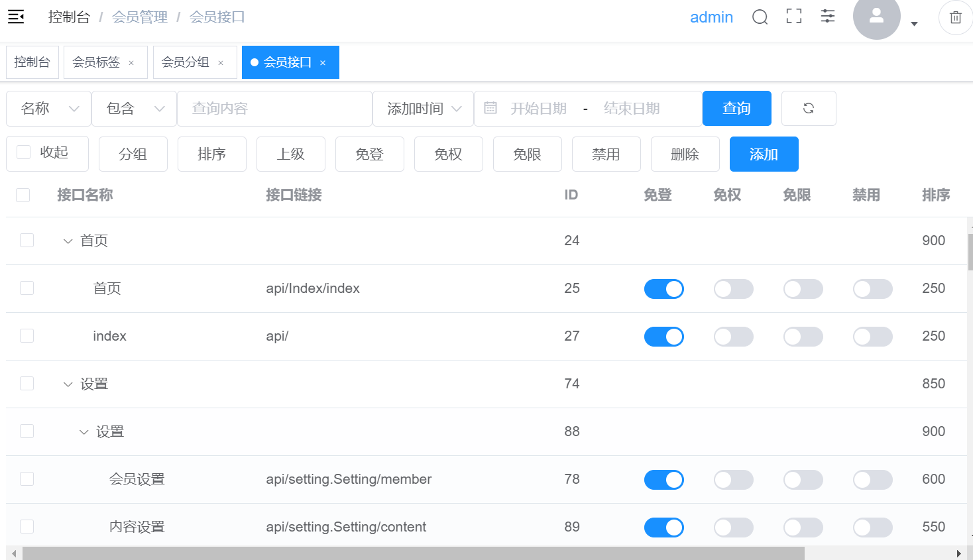Open layout settings sliders icon
Screen dimensions: 973x560
point(828,17)
